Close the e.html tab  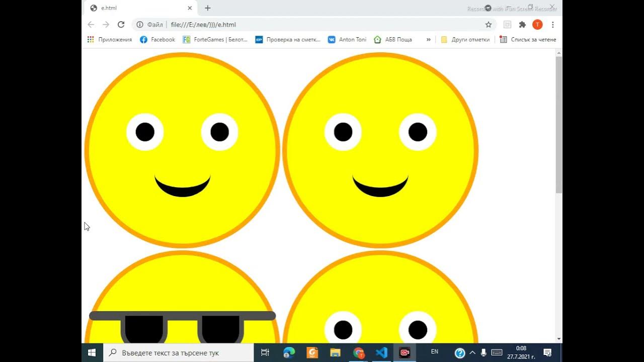[x=190, y=8]
